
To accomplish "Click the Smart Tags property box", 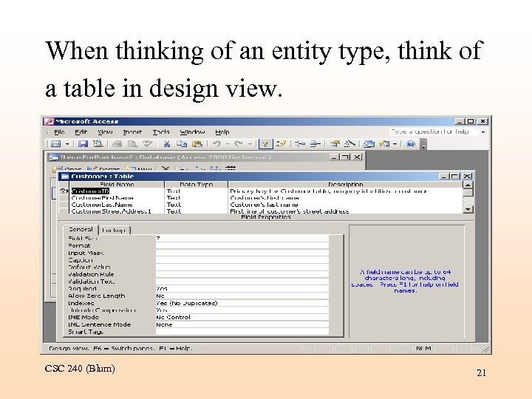I will [x=242, y=332].
